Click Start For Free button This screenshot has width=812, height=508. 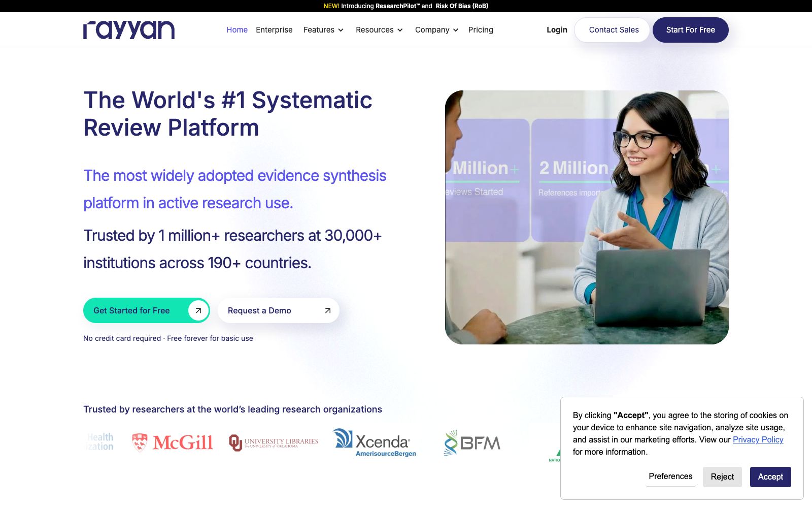[x=690, y=30]
